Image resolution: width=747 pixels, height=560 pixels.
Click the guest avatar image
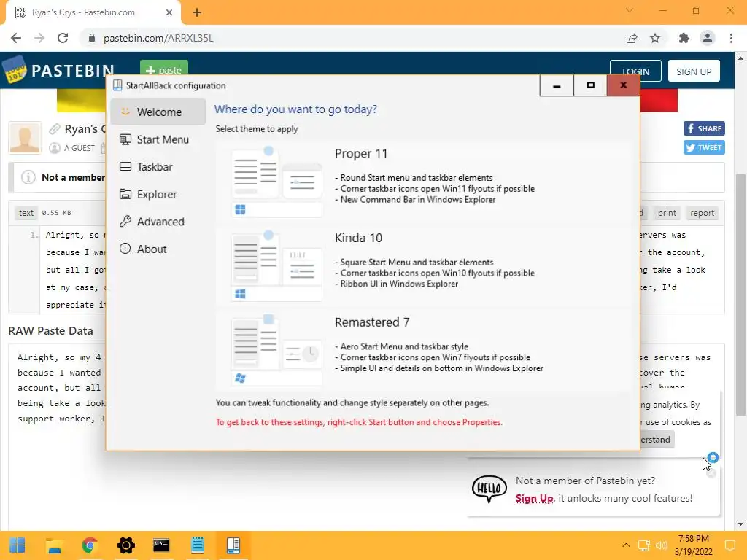[25, 138]
